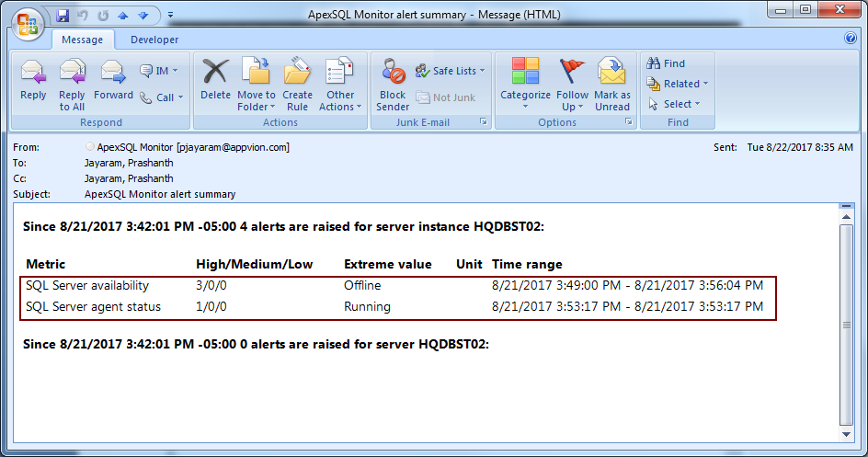Click the 3/0/0 value
868x457 pixels.
pyautogui.click(x=211, y=285)
